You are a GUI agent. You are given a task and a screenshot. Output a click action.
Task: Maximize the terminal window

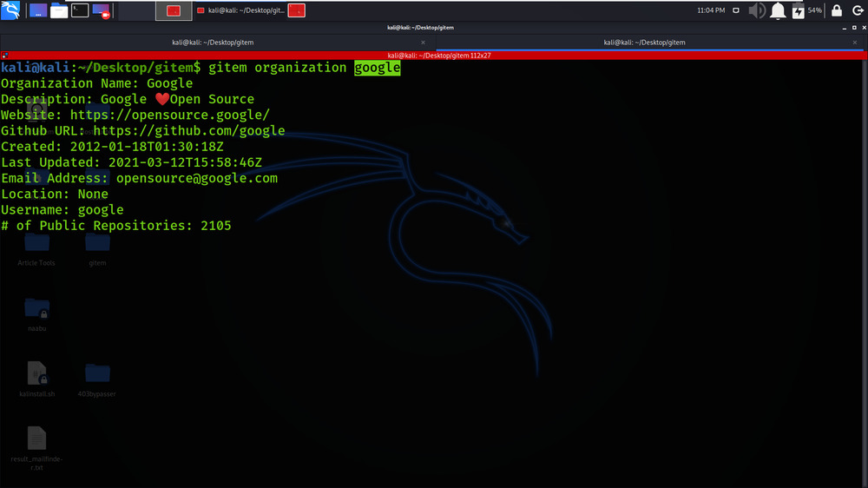(854, 27)
